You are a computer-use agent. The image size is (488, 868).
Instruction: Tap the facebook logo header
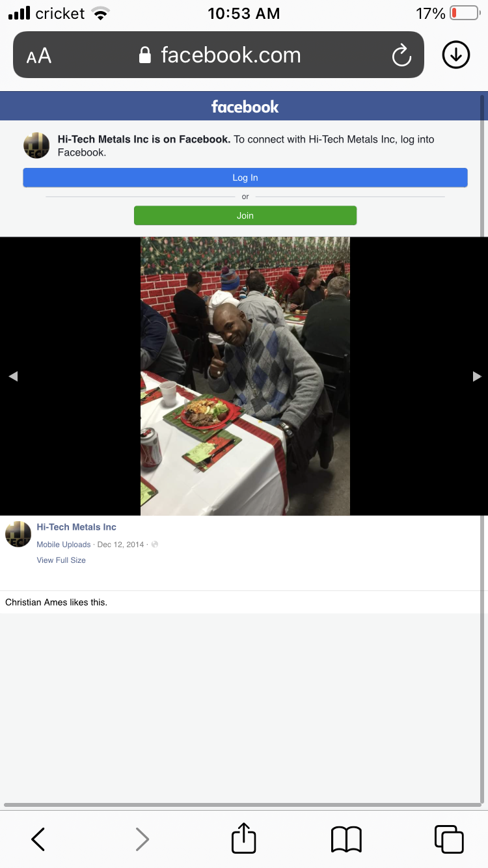point(245,107)
